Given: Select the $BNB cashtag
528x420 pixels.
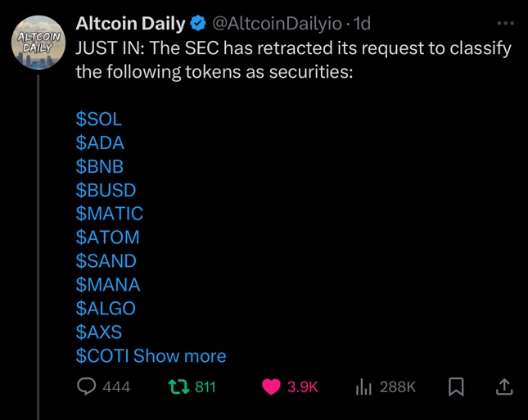Looking at the screenshot, I should tap(100, 166).
